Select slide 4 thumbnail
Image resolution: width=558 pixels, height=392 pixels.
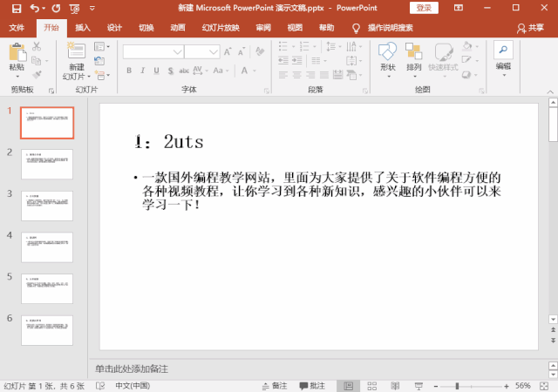point(47,247)
